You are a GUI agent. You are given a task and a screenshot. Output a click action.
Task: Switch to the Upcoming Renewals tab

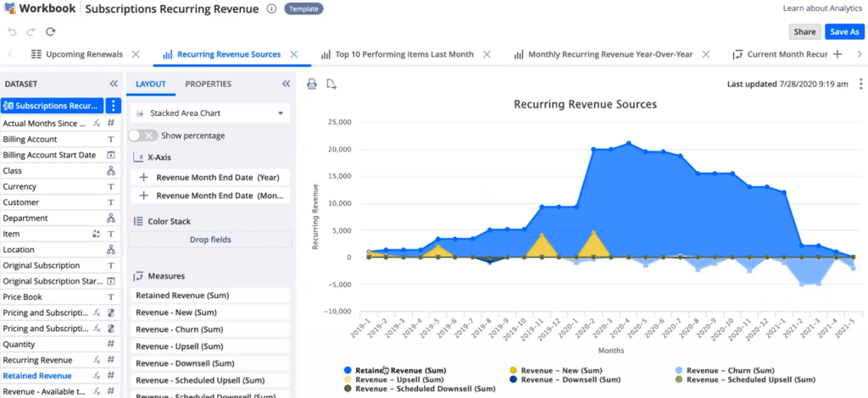[83, 54]
